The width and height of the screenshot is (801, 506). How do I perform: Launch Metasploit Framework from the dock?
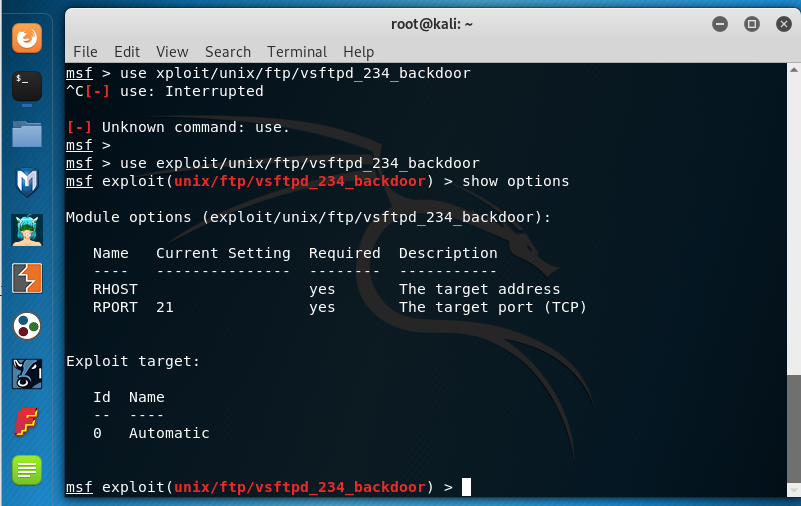[27, 182]
